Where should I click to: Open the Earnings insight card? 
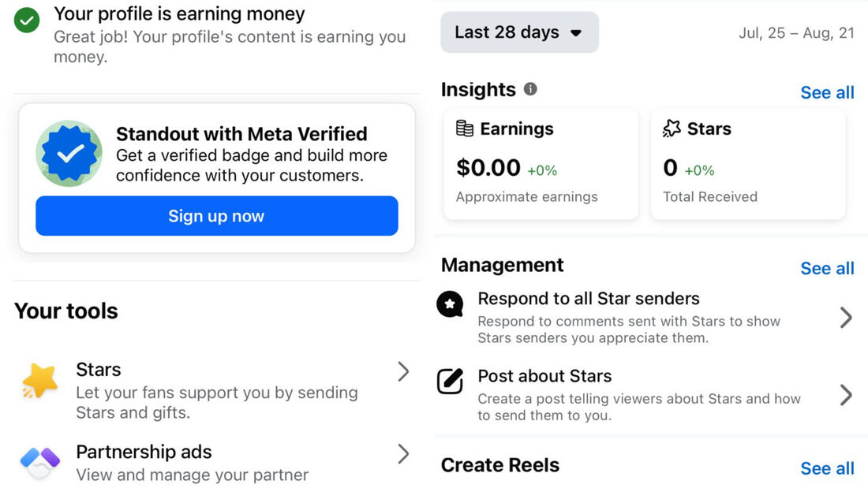(x=541, y=164)
